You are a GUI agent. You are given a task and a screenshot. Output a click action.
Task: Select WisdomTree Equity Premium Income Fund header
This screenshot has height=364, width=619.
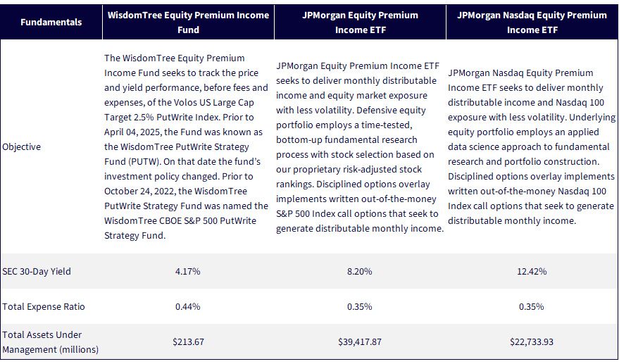click(188, 23)
